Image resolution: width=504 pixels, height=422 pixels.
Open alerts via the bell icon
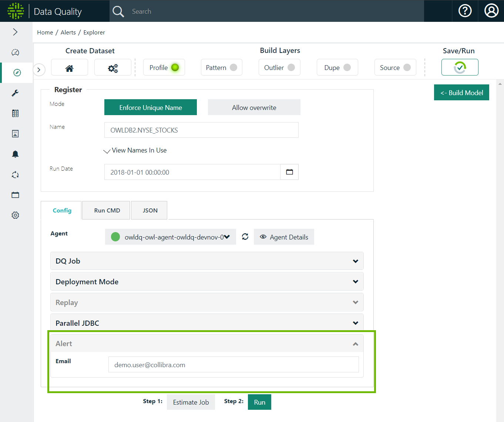point(15,154)
